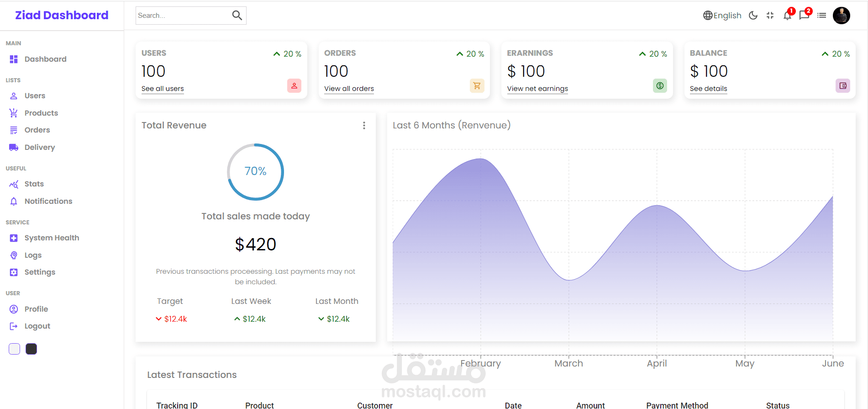868x409 pixels.
Task: Click the Tracking ID column header
Action: click(177, 405)
